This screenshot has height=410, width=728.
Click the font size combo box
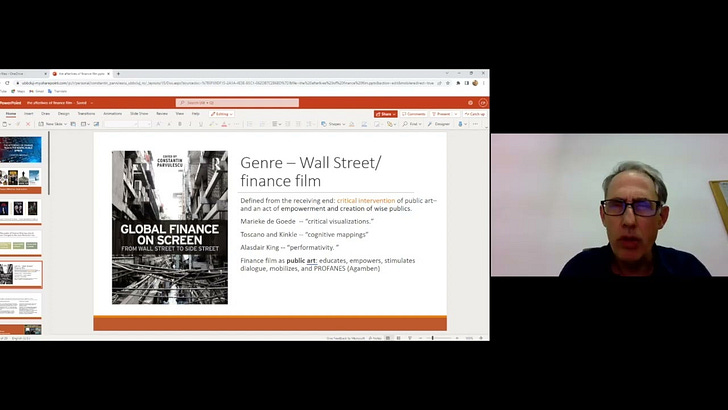(145, 124)
